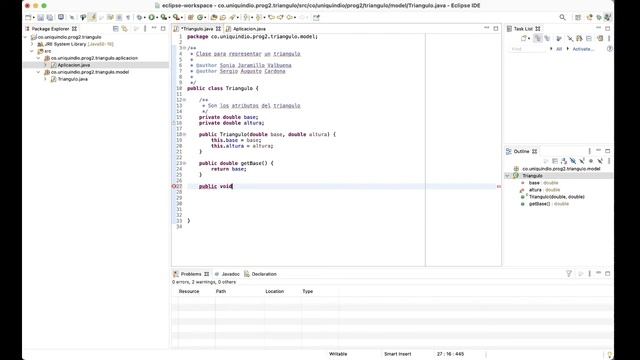The image size is (640, 360).
Task: Click the Search magnifier icon at top right
Action: tap(562, 17)
